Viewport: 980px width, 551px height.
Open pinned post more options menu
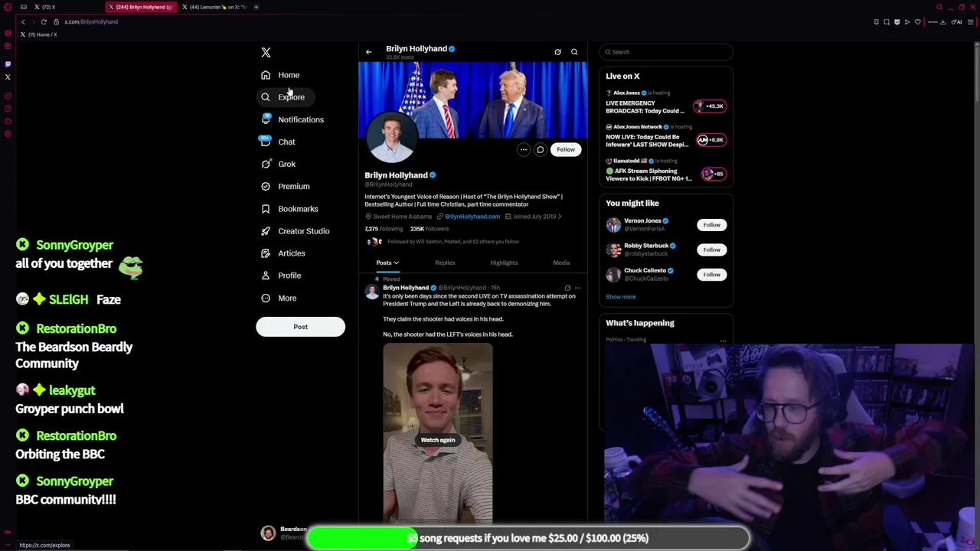[578, 288]
